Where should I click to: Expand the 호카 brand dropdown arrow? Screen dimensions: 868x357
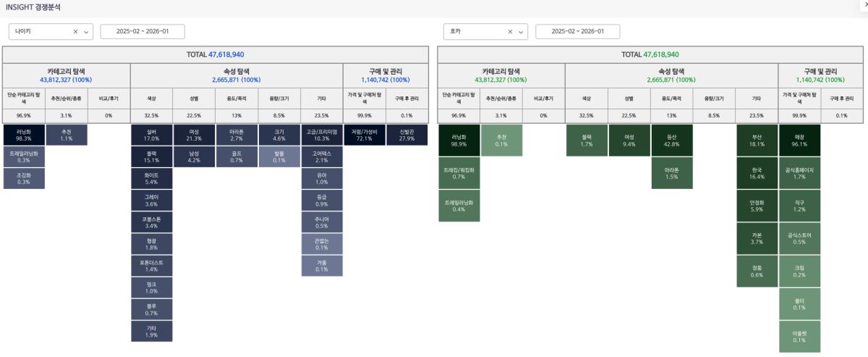[x=522, y=32]
